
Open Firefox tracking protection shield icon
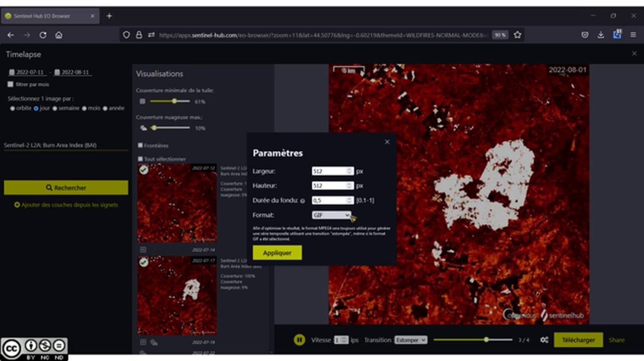[x=126, y=35]
